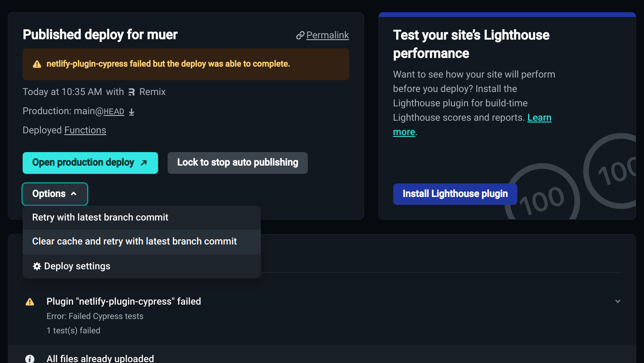644x363 pixels.
Task: Click the download arrow next to HEAD
Action: pos(131,112)
